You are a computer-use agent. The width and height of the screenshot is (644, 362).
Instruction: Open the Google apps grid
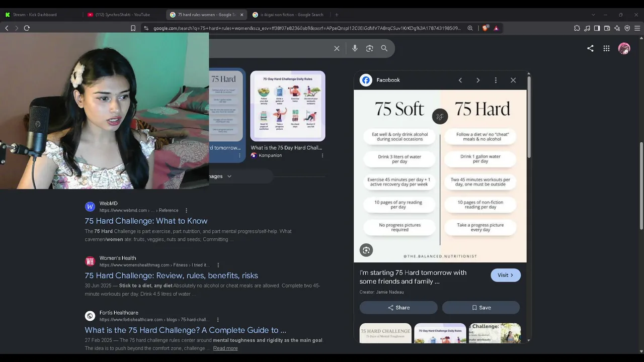606,48
